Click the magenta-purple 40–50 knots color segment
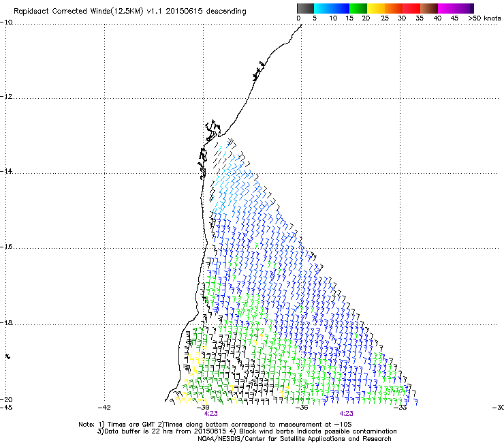This screenshot has height=443, width=504. point(456,8)
